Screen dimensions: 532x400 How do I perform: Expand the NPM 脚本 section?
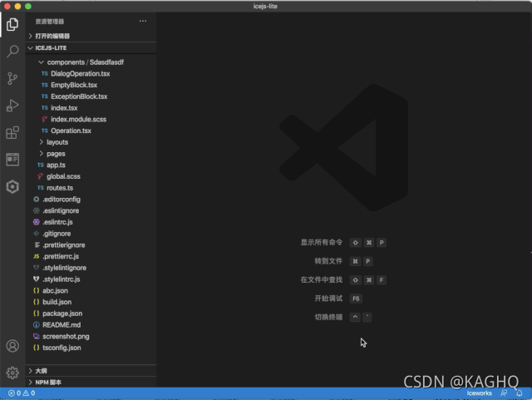point(91,383)
